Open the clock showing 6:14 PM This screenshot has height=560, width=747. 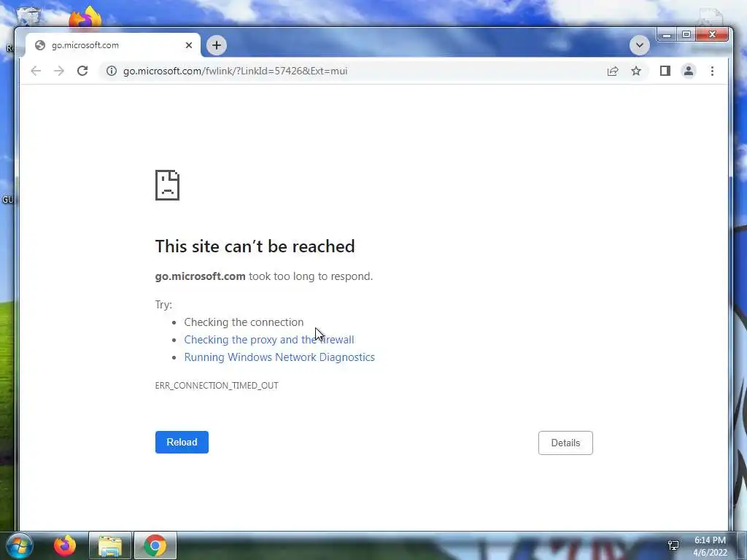pos(710,546)
